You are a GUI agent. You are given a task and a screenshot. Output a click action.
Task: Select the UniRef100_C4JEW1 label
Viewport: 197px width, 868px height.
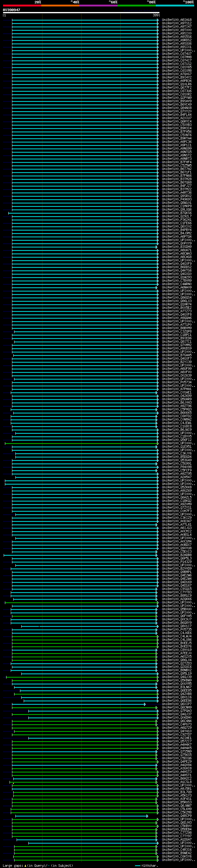[x=177, y=423]
